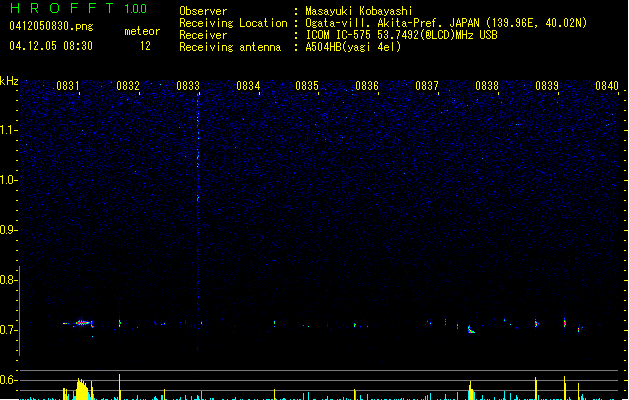Click the 0.6 kHz axis label
This screenshot has height=400, width=629.
(x=8, y=380)
